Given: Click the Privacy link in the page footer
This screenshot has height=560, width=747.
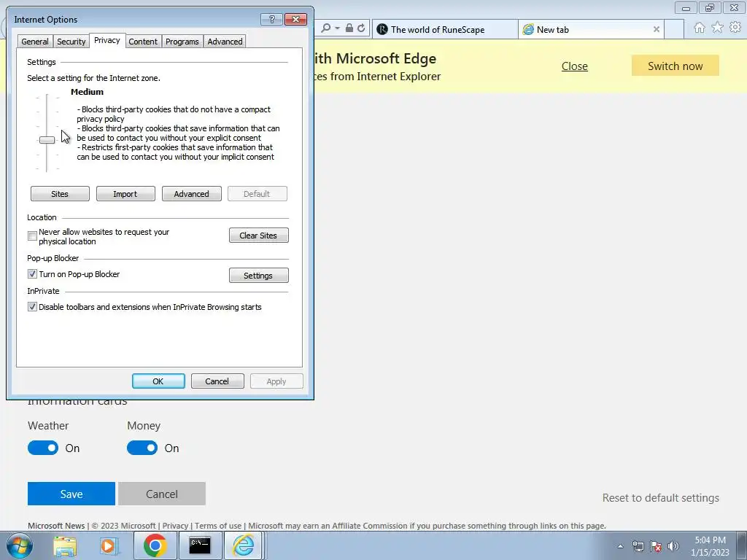Looking at the screenshot, I should (175, 526).
